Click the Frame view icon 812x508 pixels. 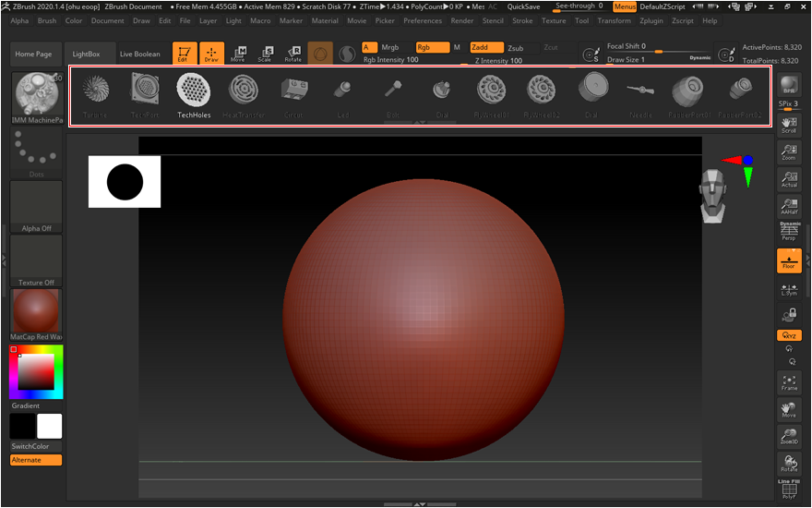788,382
